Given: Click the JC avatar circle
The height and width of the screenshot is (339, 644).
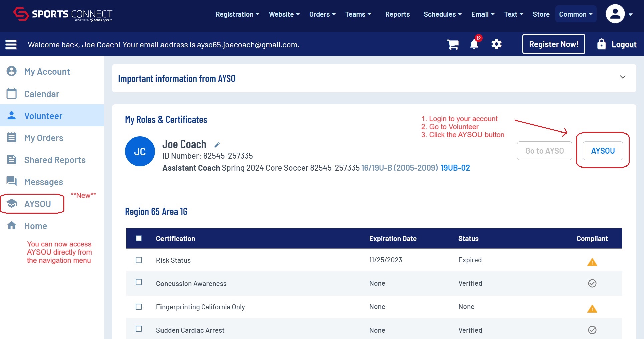Looking at the screenshot, I should click(140, 151).
